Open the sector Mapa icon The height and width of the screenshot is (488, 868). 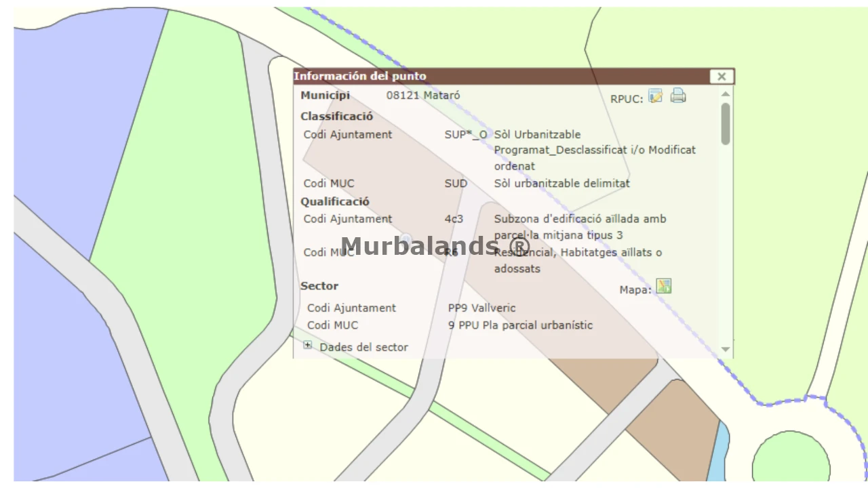pos(664,287)
